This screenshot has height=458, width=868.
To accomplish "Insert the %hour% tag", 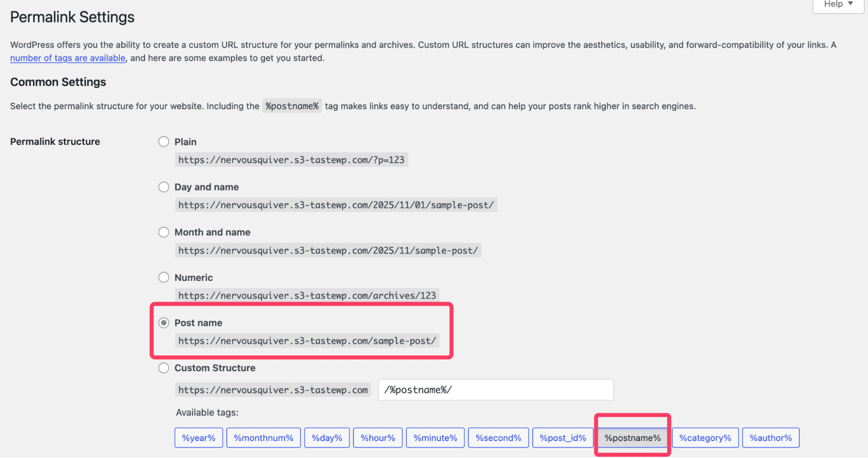I will coord(378,438).
